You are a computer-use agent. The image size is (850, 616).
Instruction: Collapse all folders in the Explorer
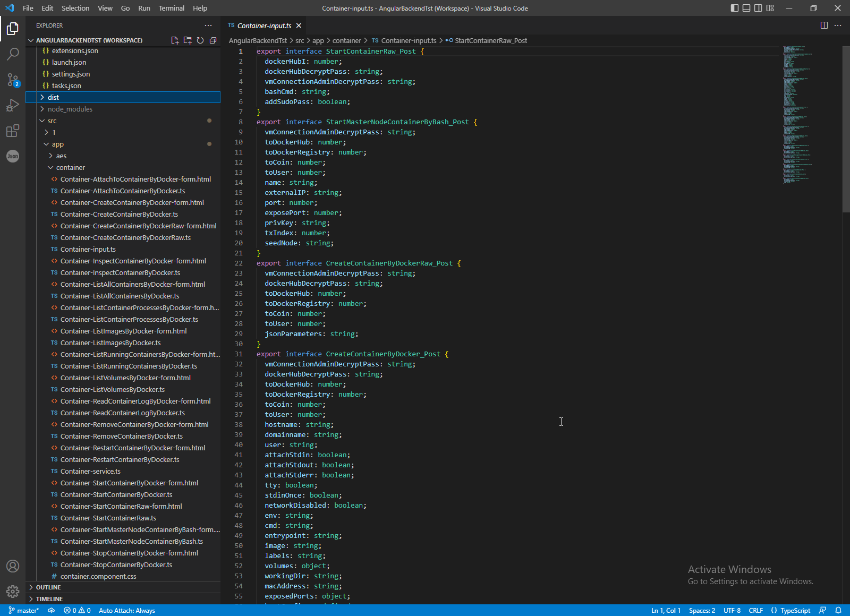click(x=213, y=40)
